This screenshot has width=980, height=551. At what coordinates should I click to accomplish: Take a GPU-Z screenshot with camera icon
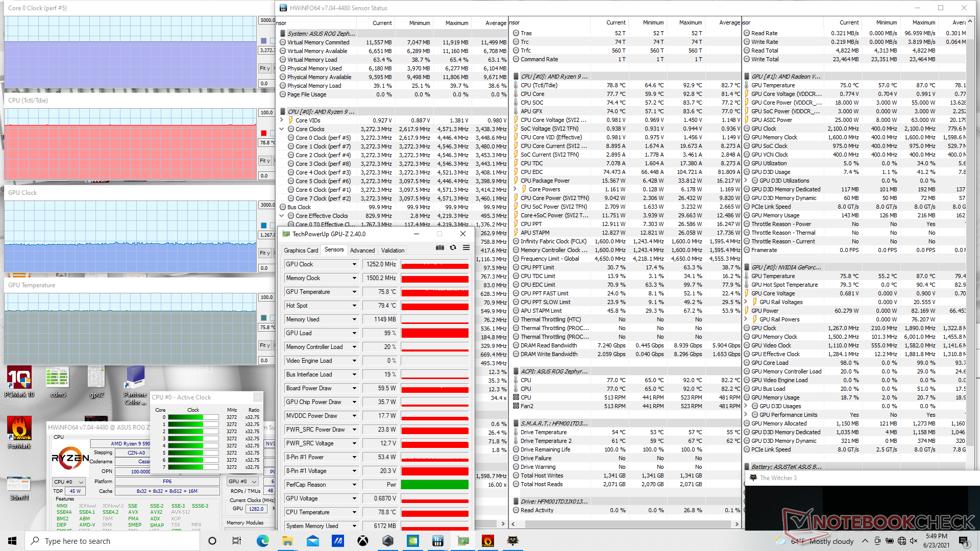point(440,248)
